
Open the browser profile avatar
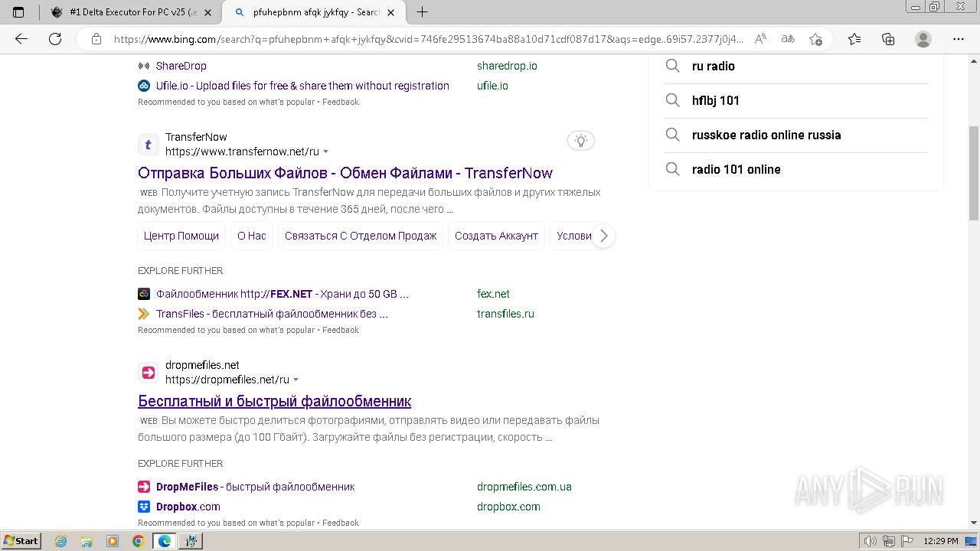[923, 39]
